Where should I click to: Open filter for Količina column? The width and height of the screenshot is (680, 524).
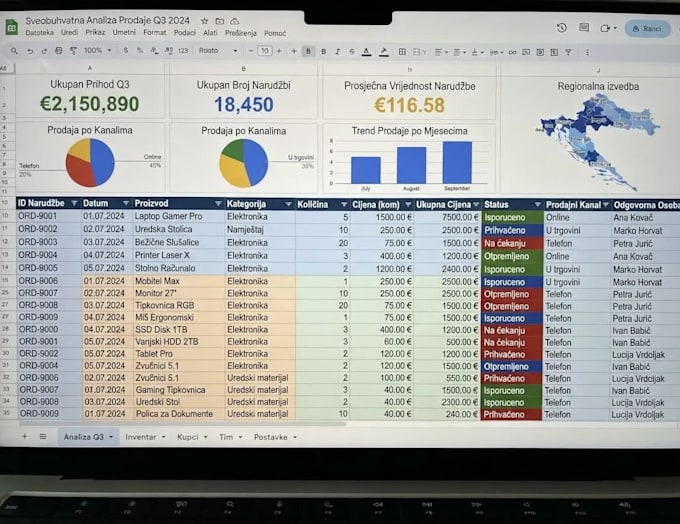344,204
